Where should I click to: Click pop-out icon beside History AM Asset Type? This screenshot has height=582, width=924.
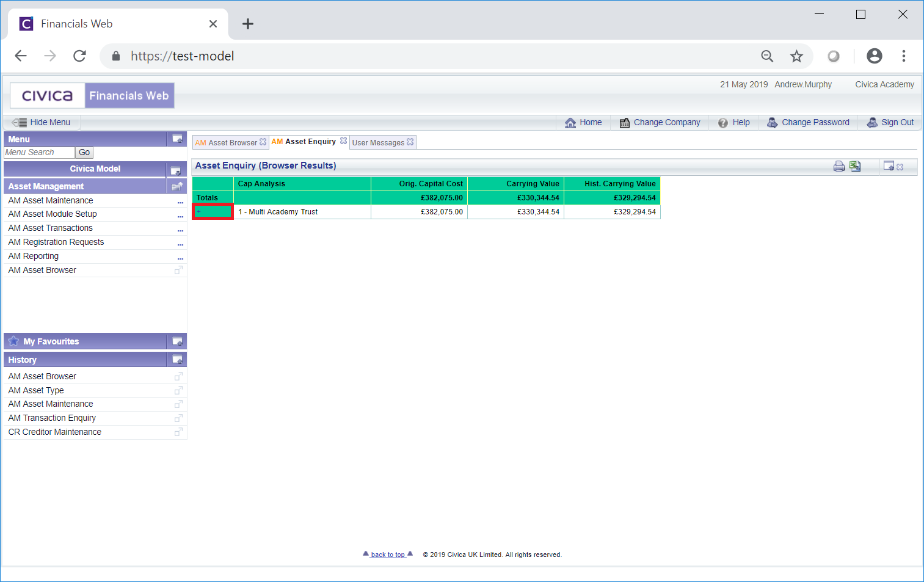(x=178, y=390)
